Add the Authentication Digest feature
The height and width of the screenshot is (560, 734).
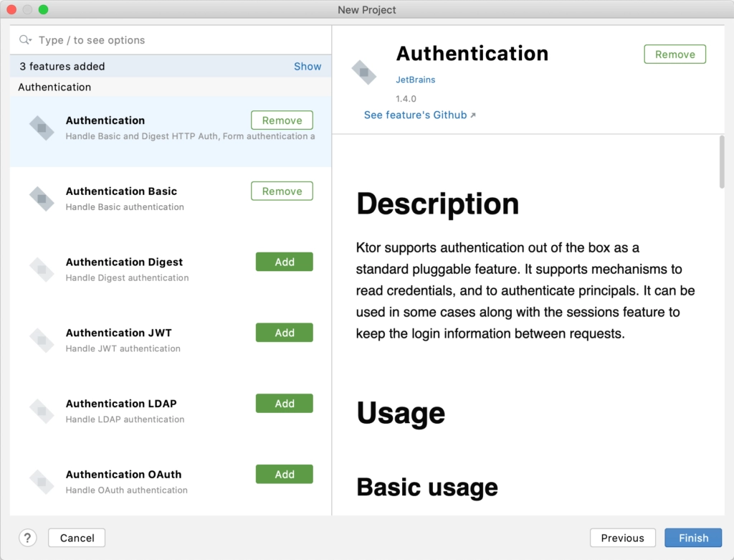pyautogui.click(x=284, y=262)
